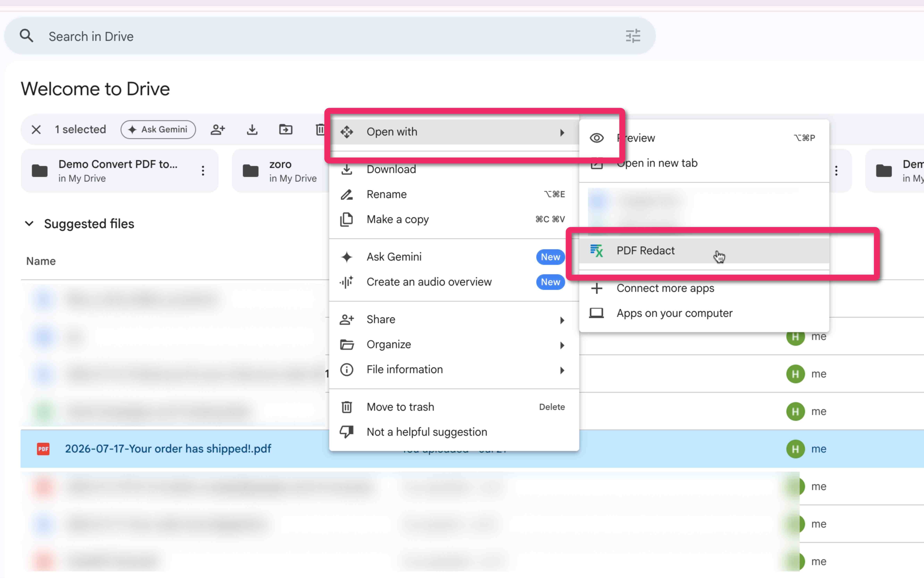
Task: Click Preview in the Open with submenu
Action: point(704,138)
